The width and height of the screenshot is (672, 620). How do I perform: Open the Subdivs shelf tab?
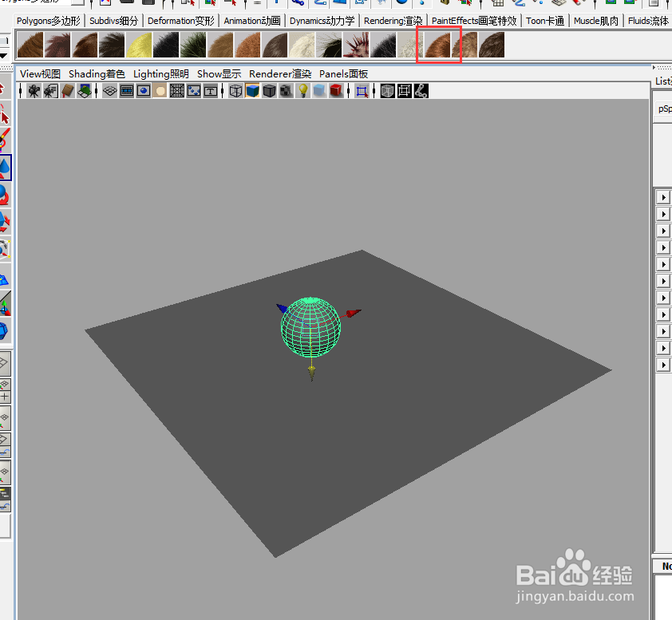point(113,21)
